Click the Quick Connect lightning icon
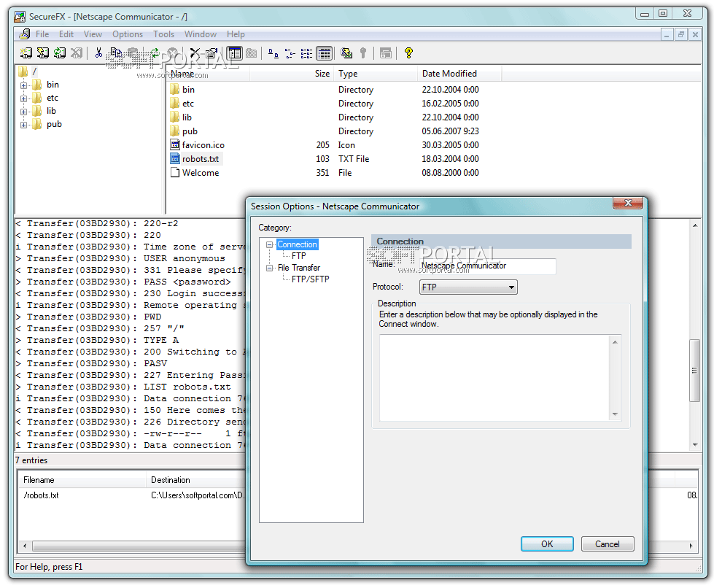 click(x=43, y=53)
